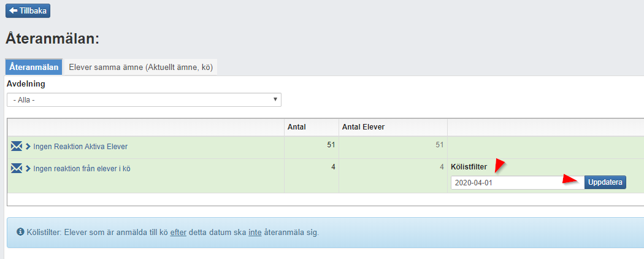
Task: Expand chevron beside Ingen Reaktion Aktiva Elever
Action: (28, 146)
